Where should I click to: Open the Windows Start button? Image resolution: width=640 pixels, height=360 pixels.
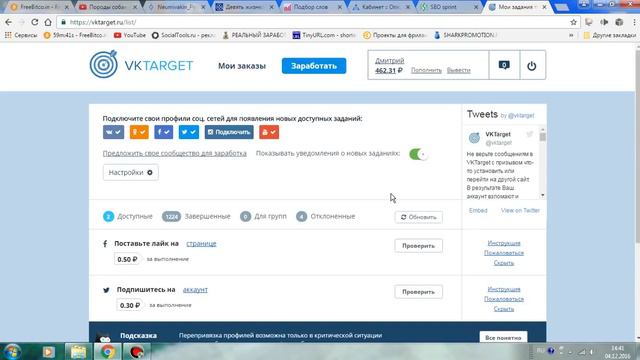point(12,351)
